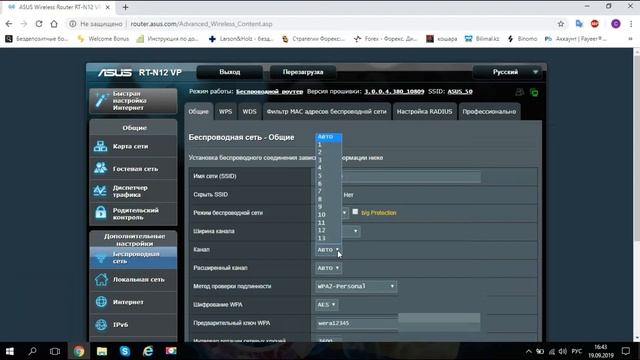640x360 pixels.
Task: Open the Welcome Bonus bookmark
Action: (103, 39)
